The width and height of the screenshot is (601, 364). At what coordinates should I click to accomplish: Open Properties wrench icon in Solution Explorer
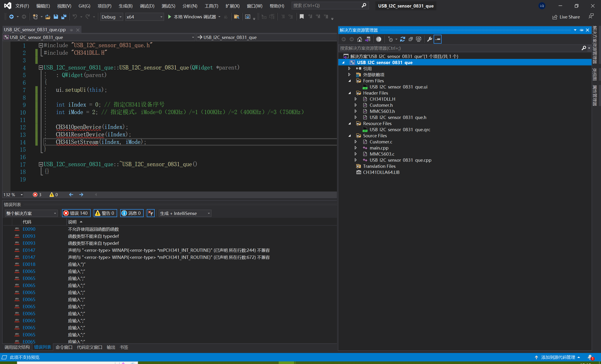[x=430, y=39]
